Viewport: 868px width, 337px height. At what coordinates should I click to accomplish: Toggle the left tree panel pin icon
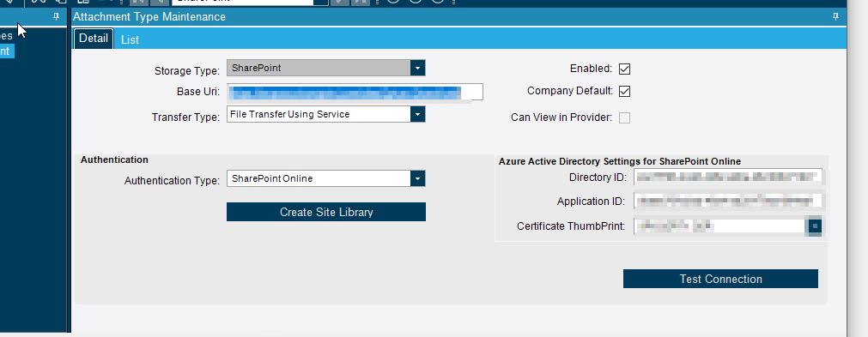tap(56, 17)
